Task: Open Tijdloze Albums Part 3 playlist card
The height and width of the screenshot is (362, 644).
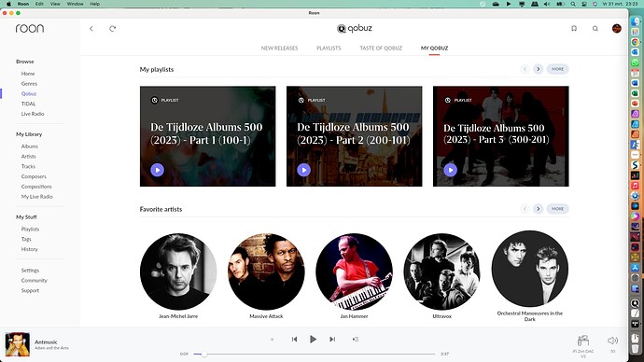Action: pos(500,136)
